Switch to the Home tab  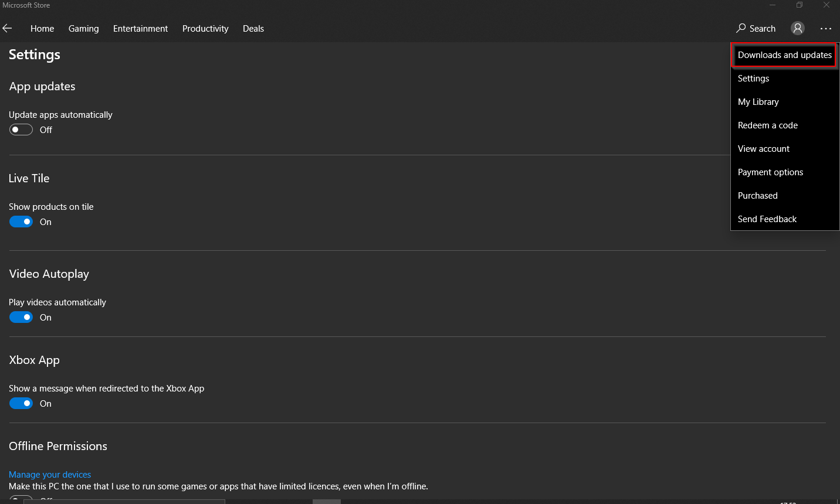coord(42,28)
